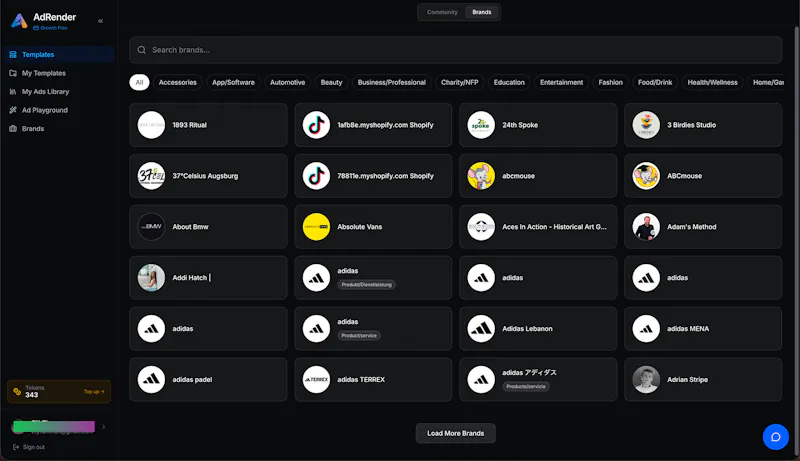800x461 pixels.
Task: Filter by Food/Drink category
Action: point(655,82)
